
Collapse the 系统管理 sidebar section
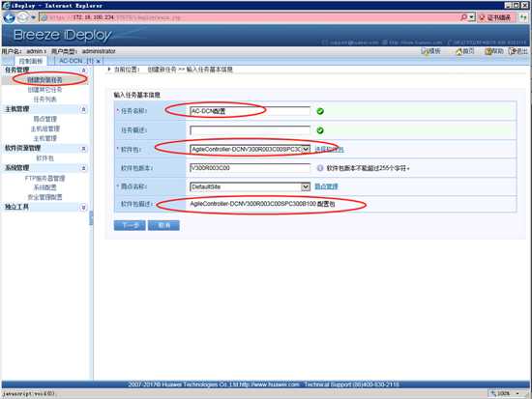pos(83,168)
